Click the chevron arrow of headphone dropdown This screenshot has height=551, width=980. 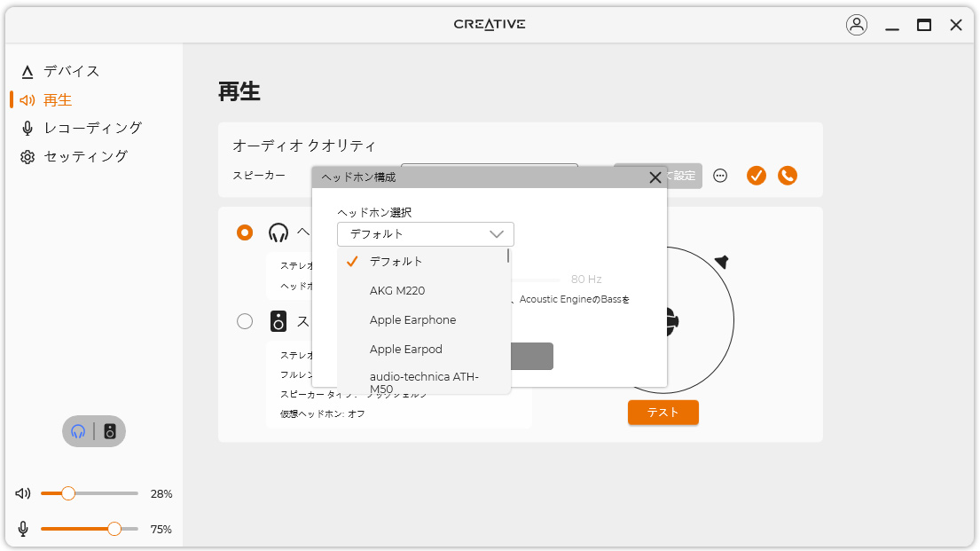point(497,234)
